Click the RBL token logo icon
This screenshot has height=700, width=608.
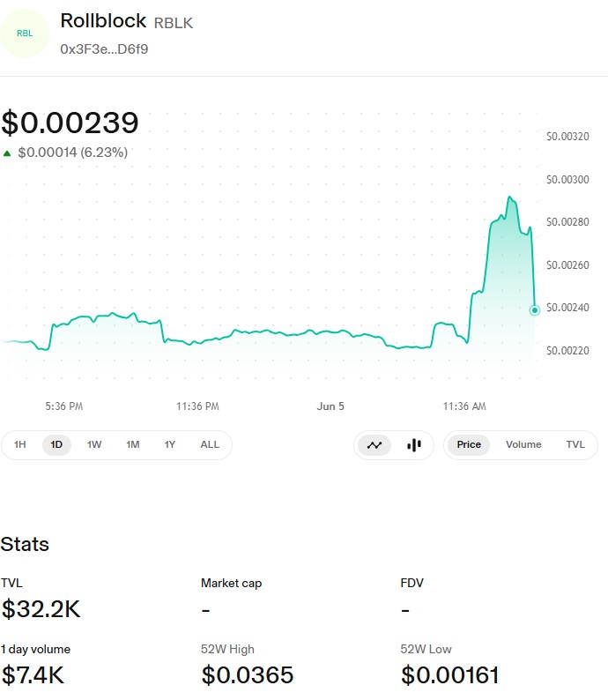point(24,34)
